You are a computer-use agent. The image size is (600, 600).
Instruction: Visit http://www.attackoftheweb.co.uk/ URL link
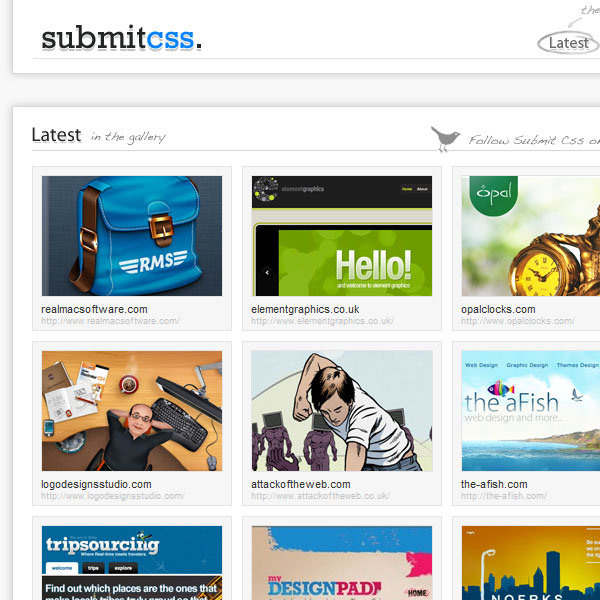pyautogui.click(x=320, y=496)
